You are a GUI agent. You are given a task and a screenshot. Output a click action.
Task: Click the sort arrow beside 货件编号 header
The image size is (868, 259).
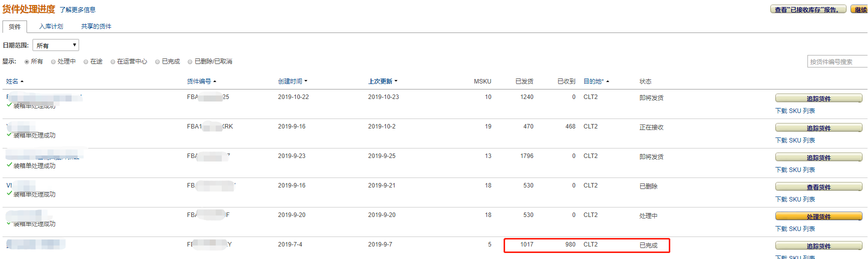click(215, 81)
